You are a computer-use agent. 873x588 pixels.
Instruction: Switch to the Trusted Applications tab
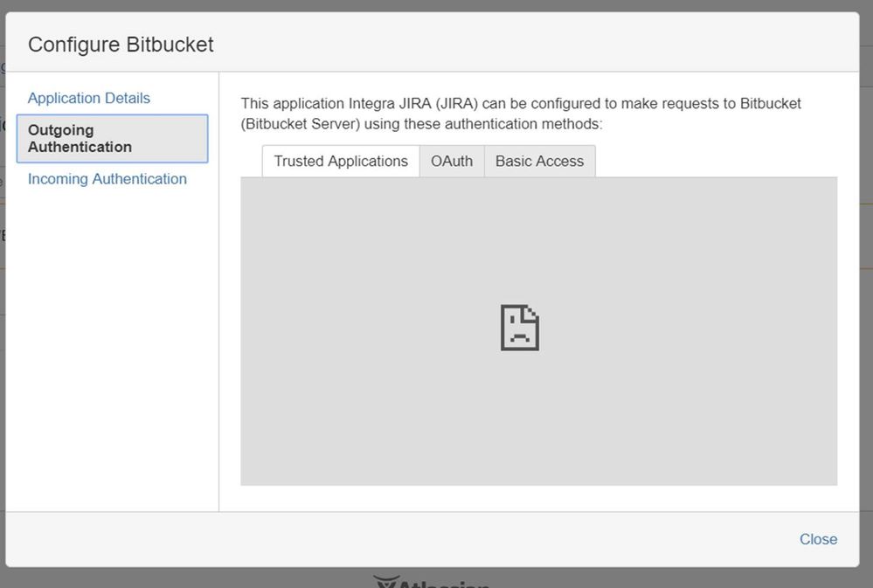tap(341, 162)
